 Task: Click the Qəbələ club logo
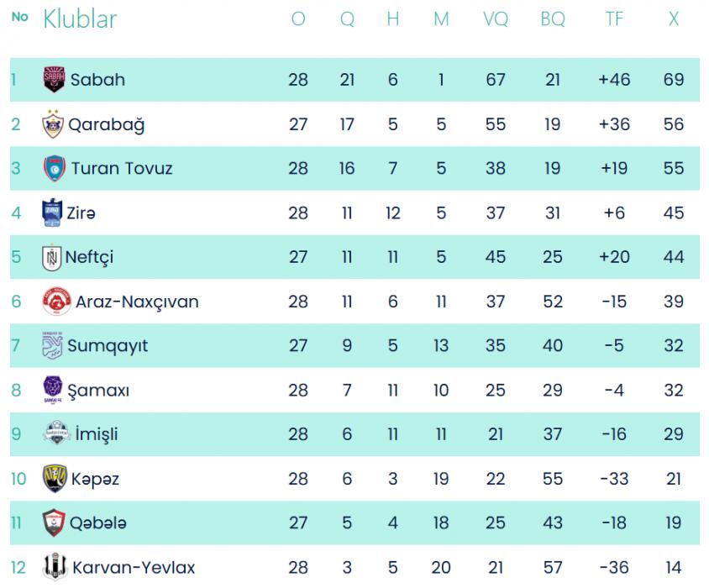pyautogui.click(x=54, y=523)
